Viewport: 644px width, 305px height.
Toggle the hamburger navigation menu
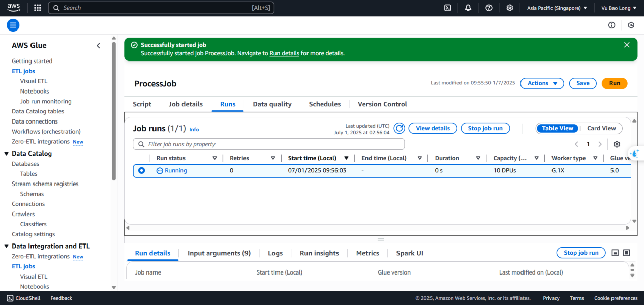coord(13,25)
